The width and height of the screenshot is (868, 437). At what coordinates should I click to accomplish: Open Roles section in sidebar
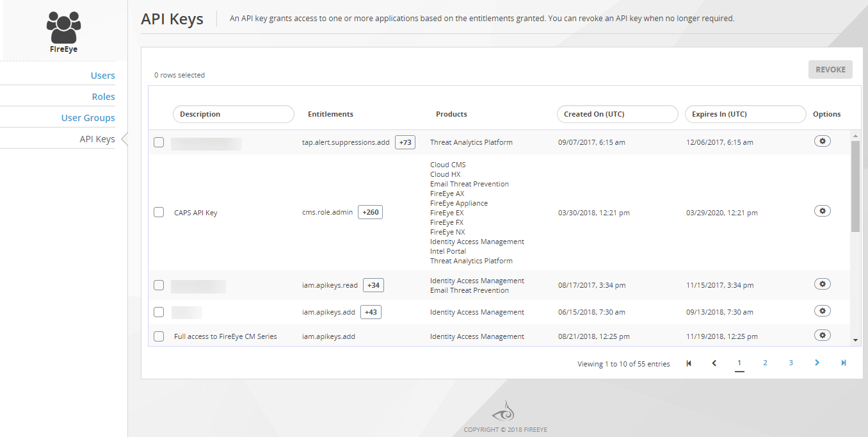click(103, 97)
